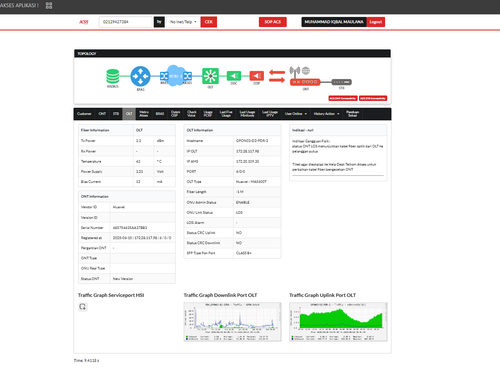Switch to the STB tab
The height and width of the screenshot is (370, 500).
tap(116, 114)
